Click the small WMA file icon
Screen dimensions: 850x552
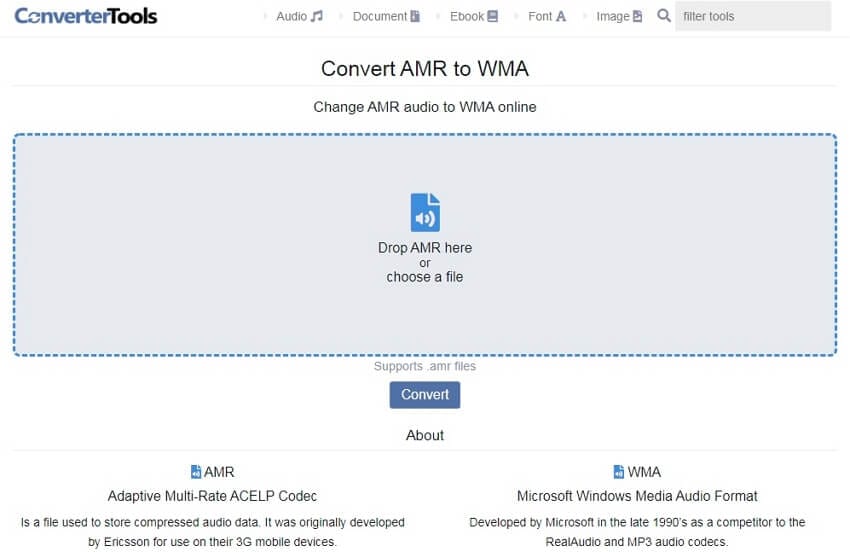click(x=619, y=472)
